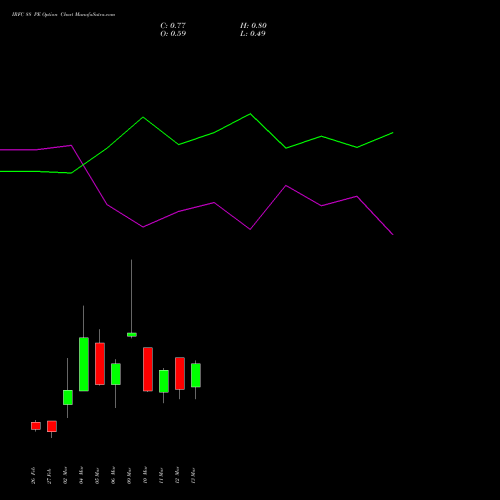Click the open value 'O: 0.59'
Image resolution: width=500 pixels, height=500 pixels.
click(173, 34)
